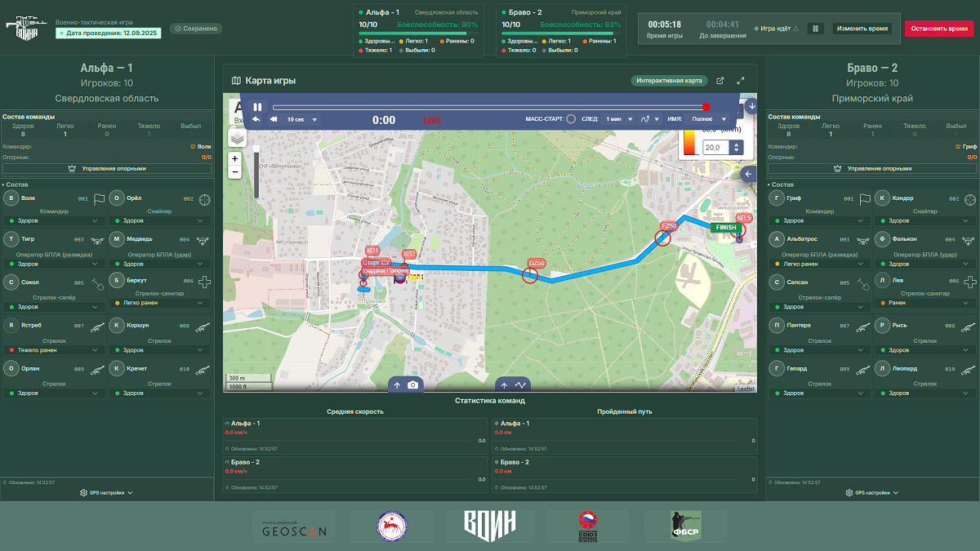Viewport: 980px width, 551px height.
Task: Open the map screenshot camera panel
Action: (406, 384)
